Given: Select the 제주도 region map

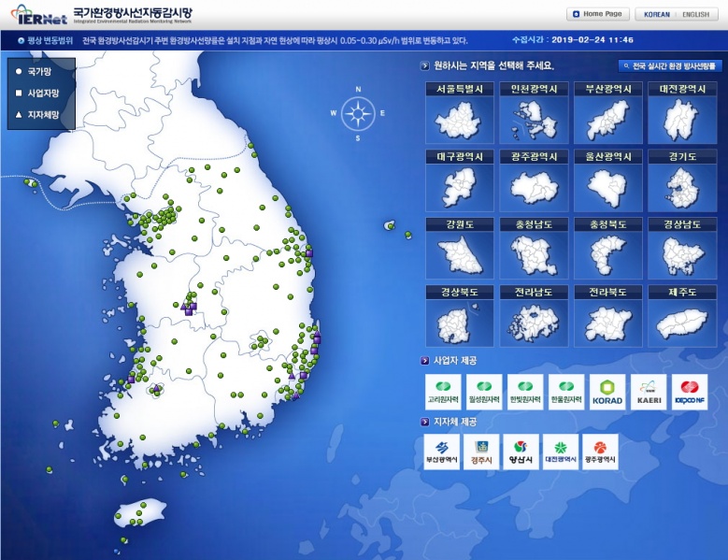Looking at the screenshot, I should tap(682, 316).
